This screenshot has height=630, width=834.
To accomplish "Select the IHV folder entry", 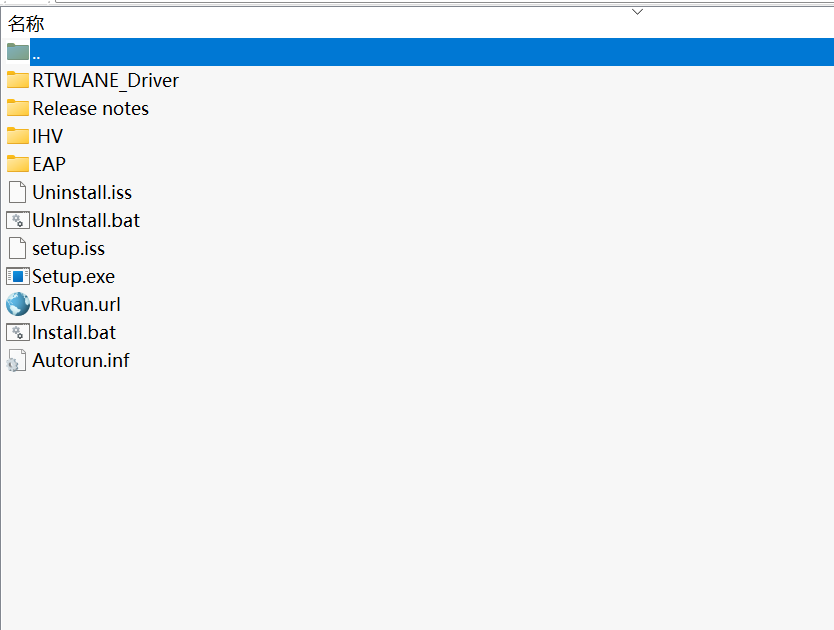I will (45, 136).
